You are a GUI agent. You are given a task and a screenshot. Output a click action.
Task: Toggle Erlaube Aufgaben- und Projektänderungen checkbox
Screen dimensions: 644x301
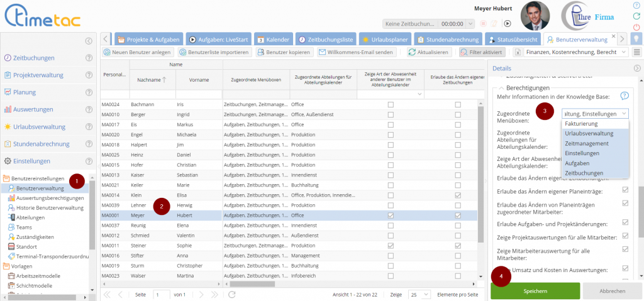[625, 222]
